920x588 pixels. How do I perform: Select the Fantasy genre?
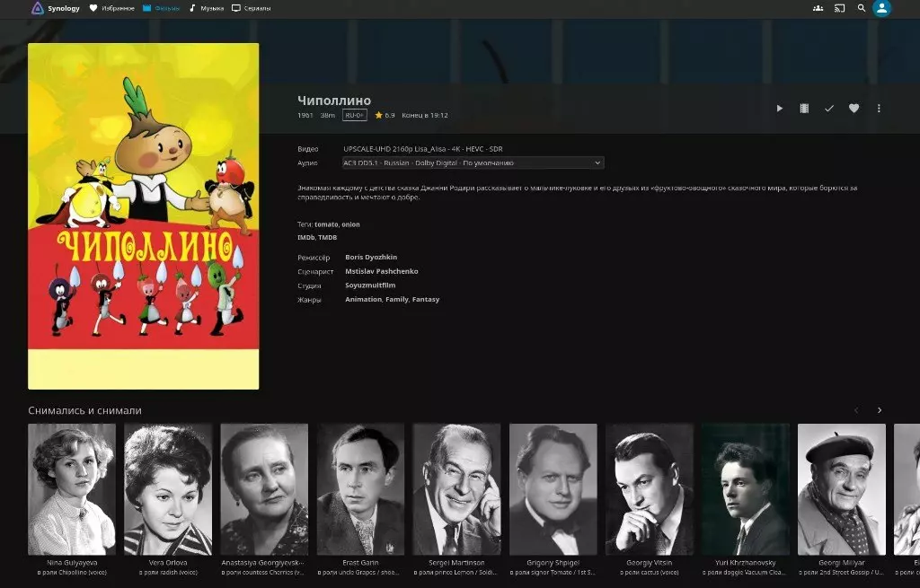[x=426, y=300]
